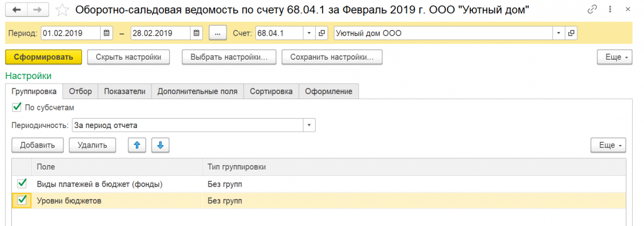Go back with the left arrow
Image resolution: width=644 pixels, height=226 pixels.
pos(17,10)
